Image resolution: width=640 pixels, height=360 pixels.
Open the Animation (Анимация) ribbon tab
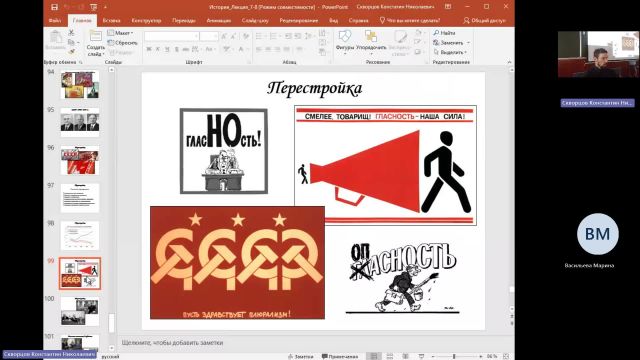click(219, 20)
